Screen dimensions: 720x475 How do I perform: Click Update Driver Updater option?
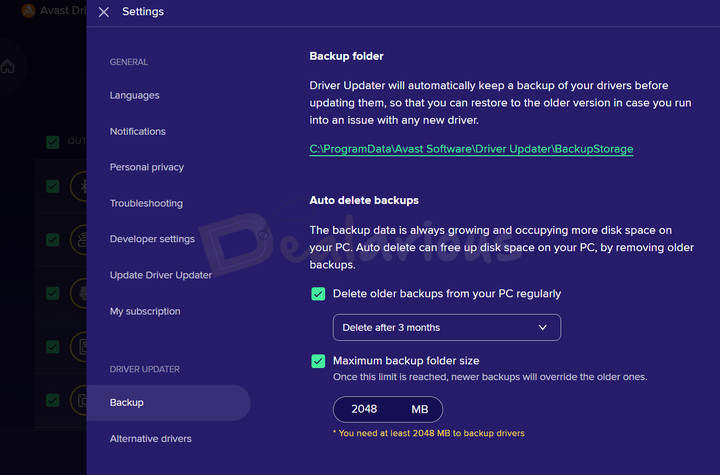point(160,275)
